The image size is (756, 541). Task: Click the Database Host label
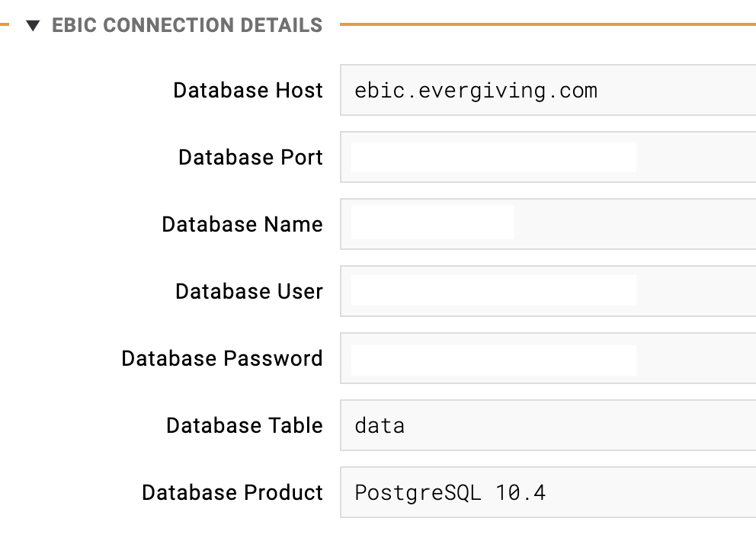click(248, 90)
